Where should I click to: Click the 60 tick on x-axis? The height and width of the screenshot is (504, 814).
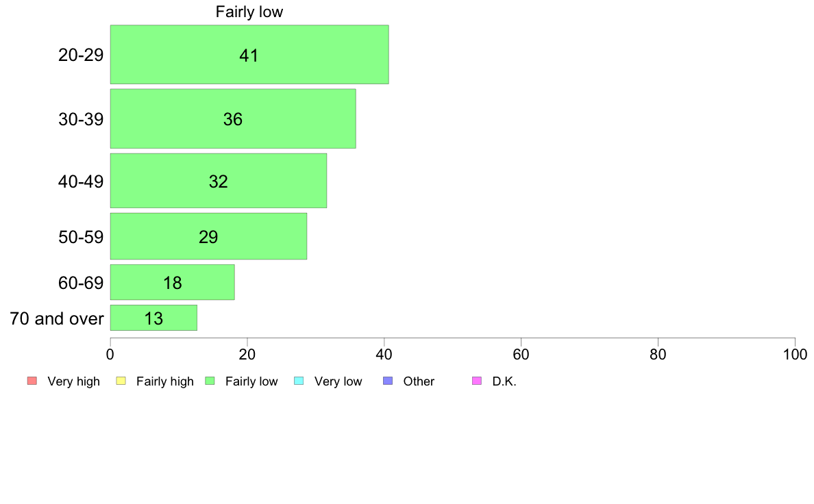click(521, 355)
